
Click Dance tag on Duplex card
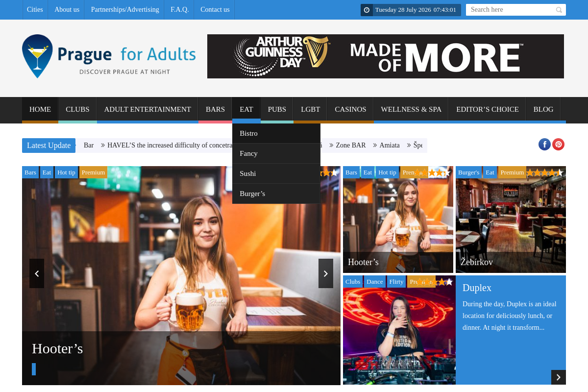375,282
